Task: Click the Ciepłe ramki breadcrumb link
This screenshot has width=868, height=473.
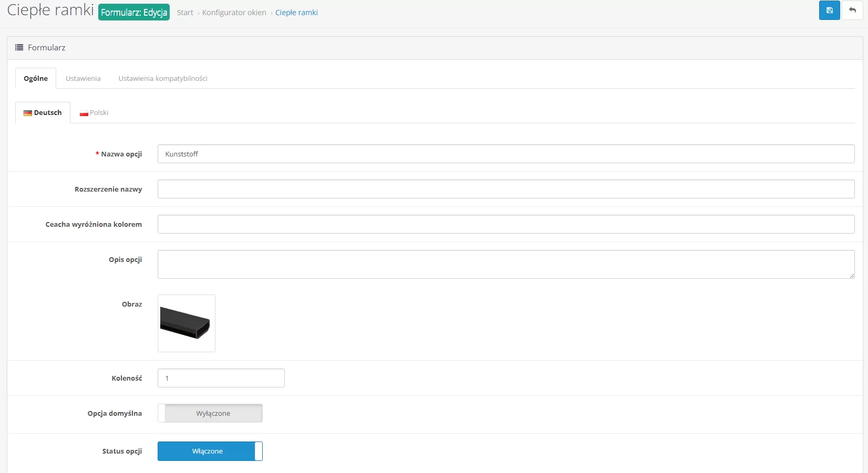Action: click(296, 13)
